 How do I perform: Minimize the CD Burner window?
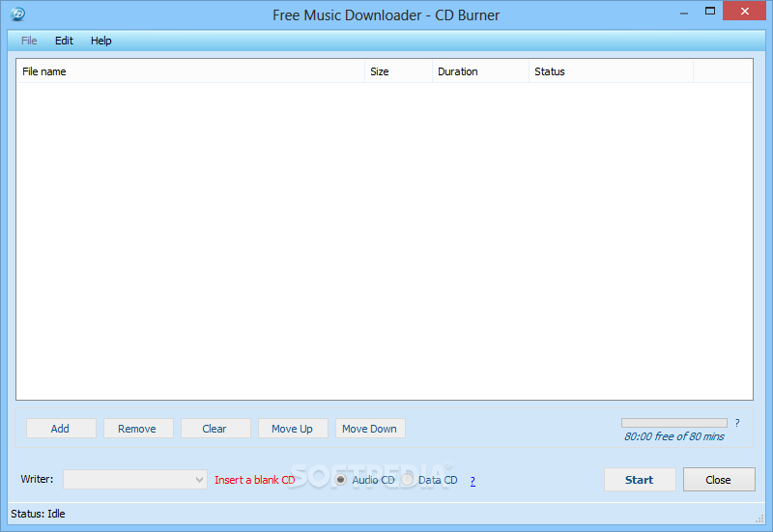coord(684,13)
